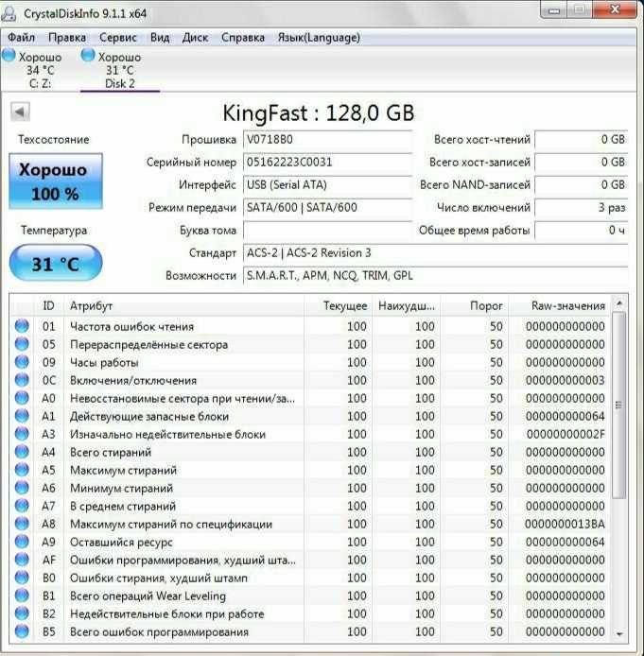Click the Возможности field with S.M.A.R.T., APM

coord(435,276)
